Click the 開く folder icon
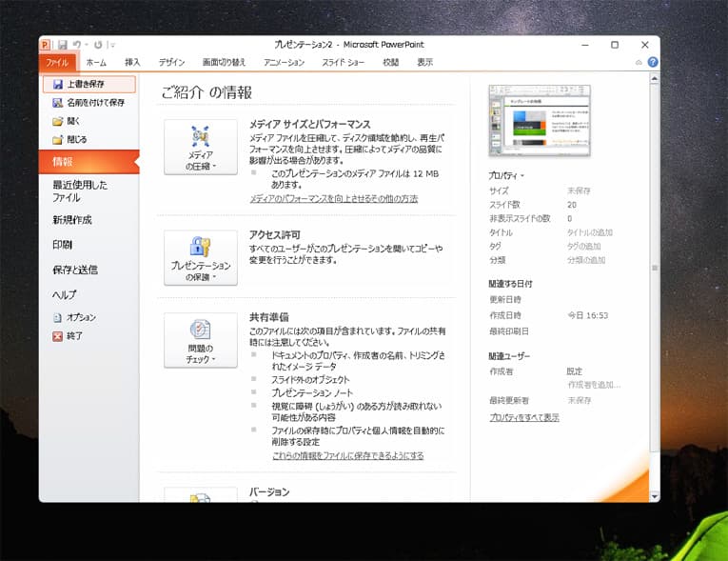Image resolution: width=728 pixels, height=561 pixels. [57, 121]
